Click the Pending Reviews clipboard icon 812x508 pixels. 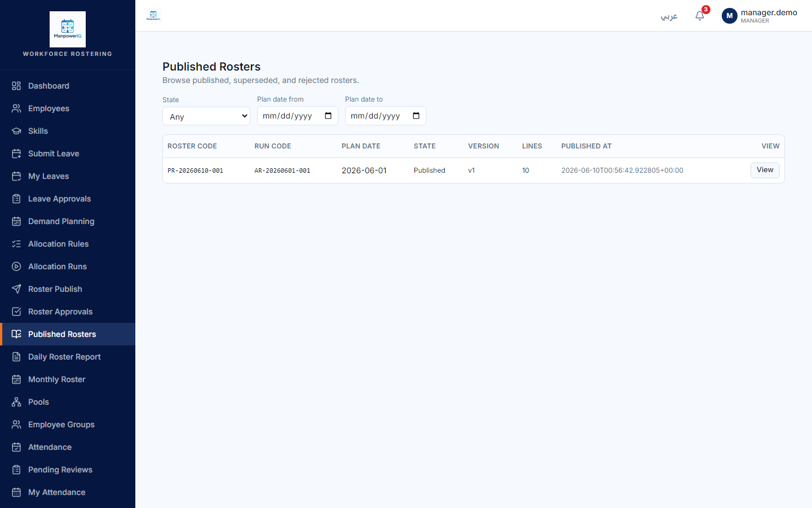coord(16,470)
